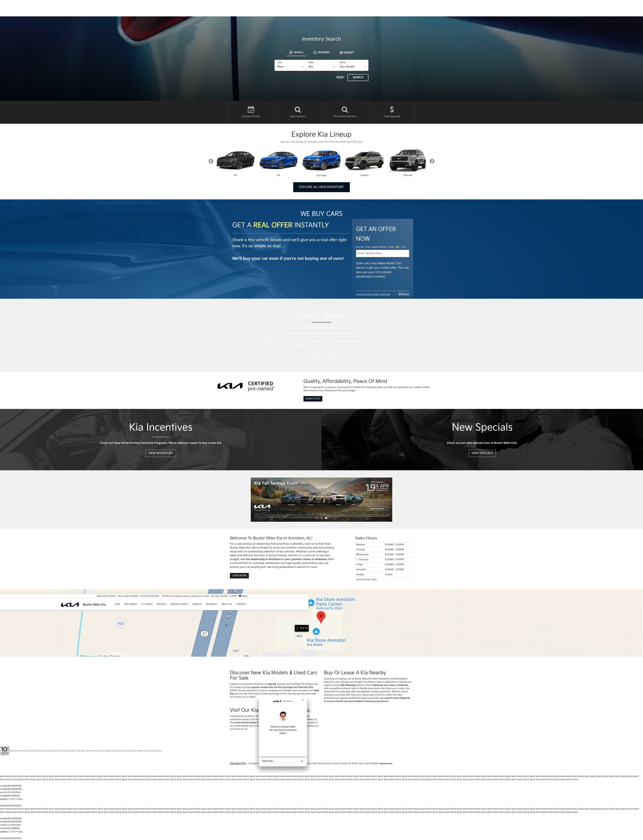Click the Text Us button
The height and width of the screenshot is (840, 643).
pos(302,628)
